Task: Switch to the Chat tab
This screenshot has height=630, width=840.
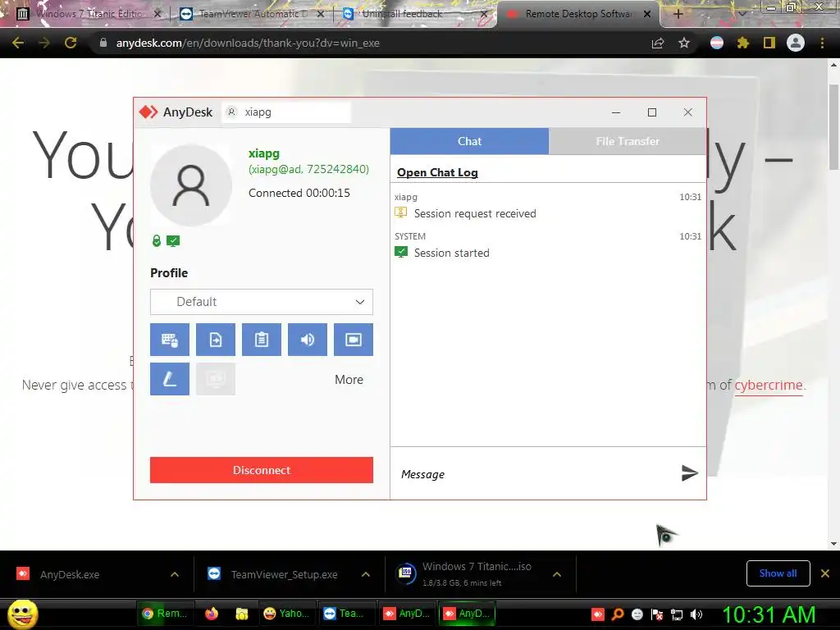Action: [x=469, y=141]
